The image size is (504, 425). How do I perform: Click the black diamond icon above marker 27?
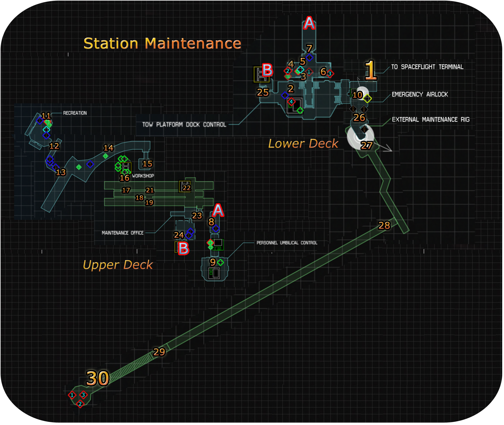tap(364, 130)
